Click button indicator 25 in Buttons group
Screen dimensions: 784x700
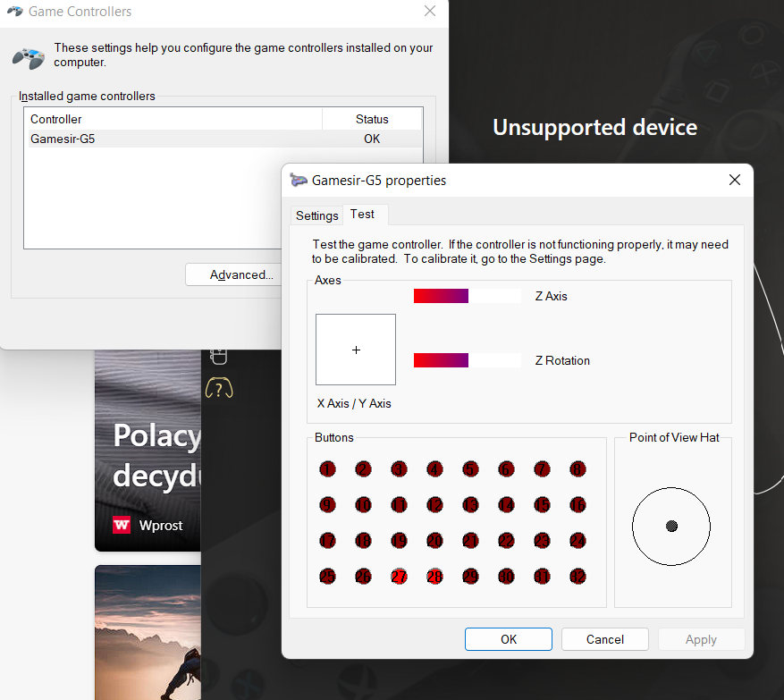coord(327,577)
